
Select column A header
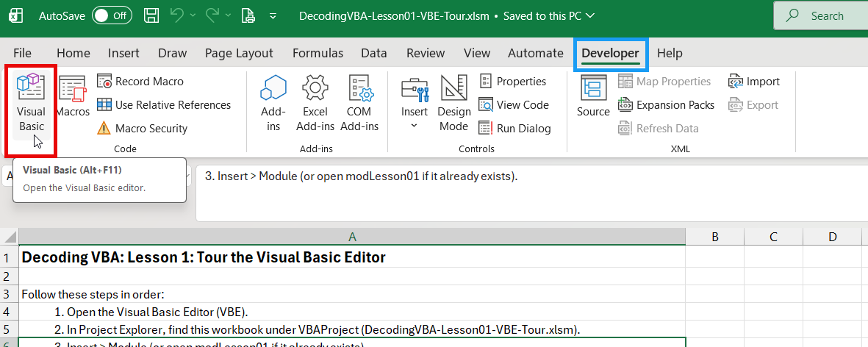[x=352, y=237]
